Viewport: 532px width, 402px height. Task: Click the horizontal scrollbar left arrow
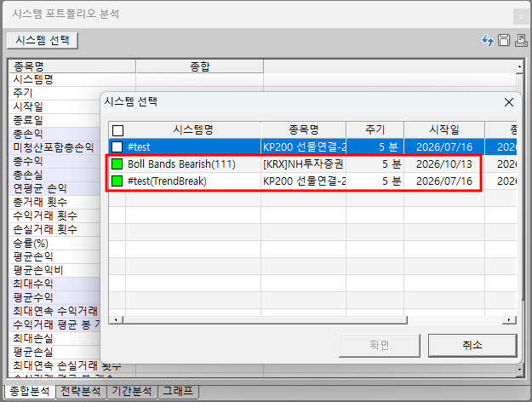[116, 320]
